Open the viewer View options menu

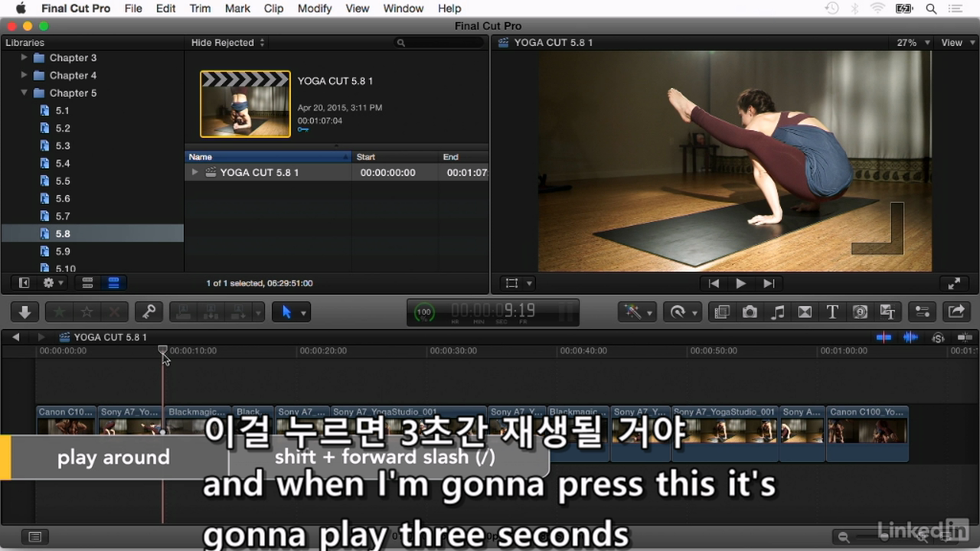[957, 43]
